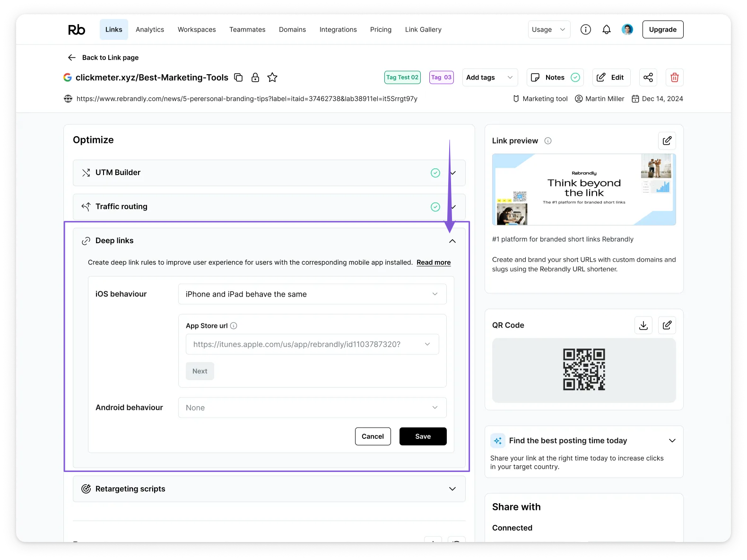This screenshot has height=560, width=747.
Task: Click the UTM Builder shuffle icon
Action: 86,173
